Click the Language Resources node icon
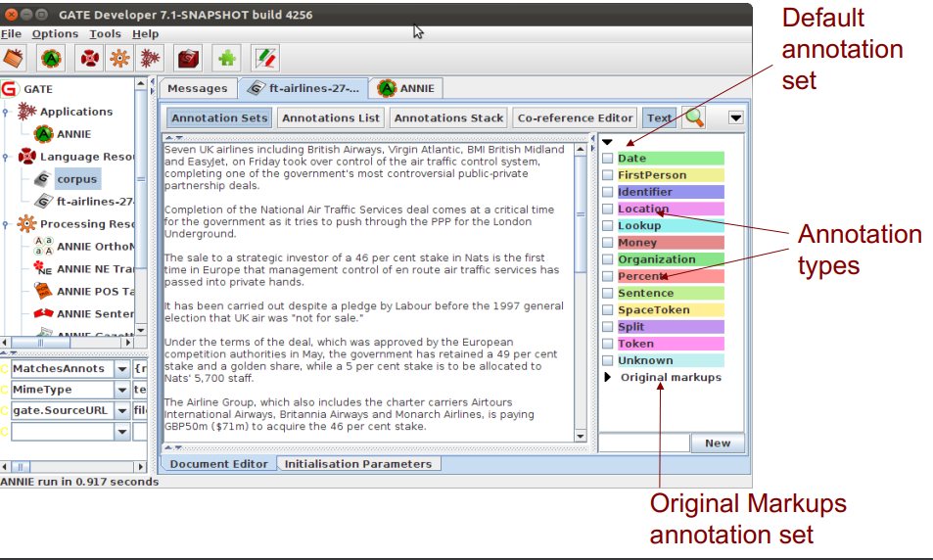This screenshot has height=560, width=933. coord(26,157)
